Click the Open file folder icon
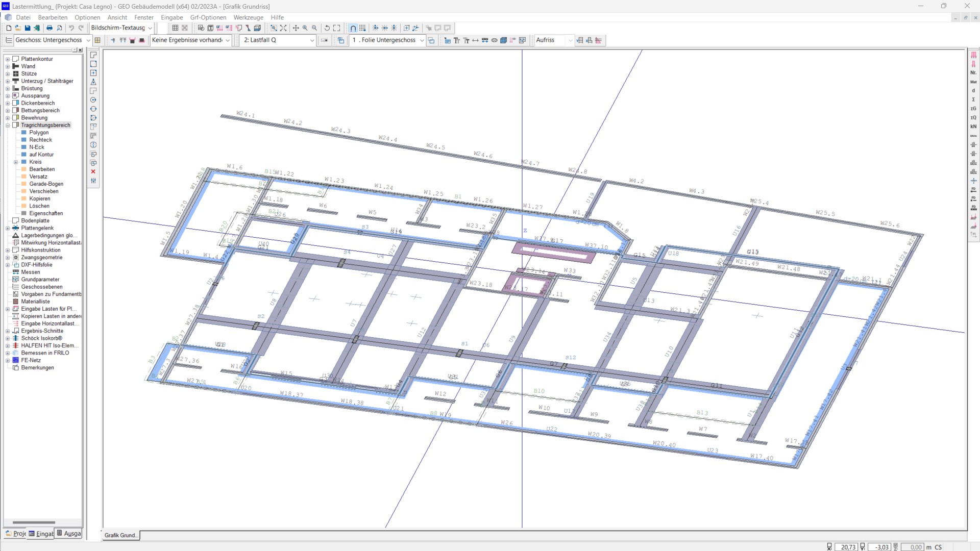The image size is (980, 551). (x=18, y=28)
